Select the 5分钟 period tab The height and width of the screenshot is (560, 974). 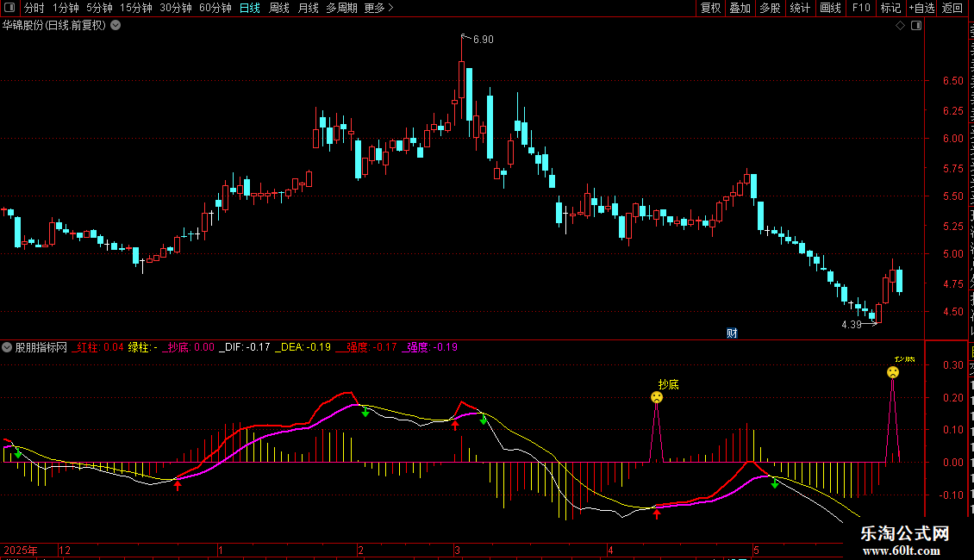pos(99,8)
